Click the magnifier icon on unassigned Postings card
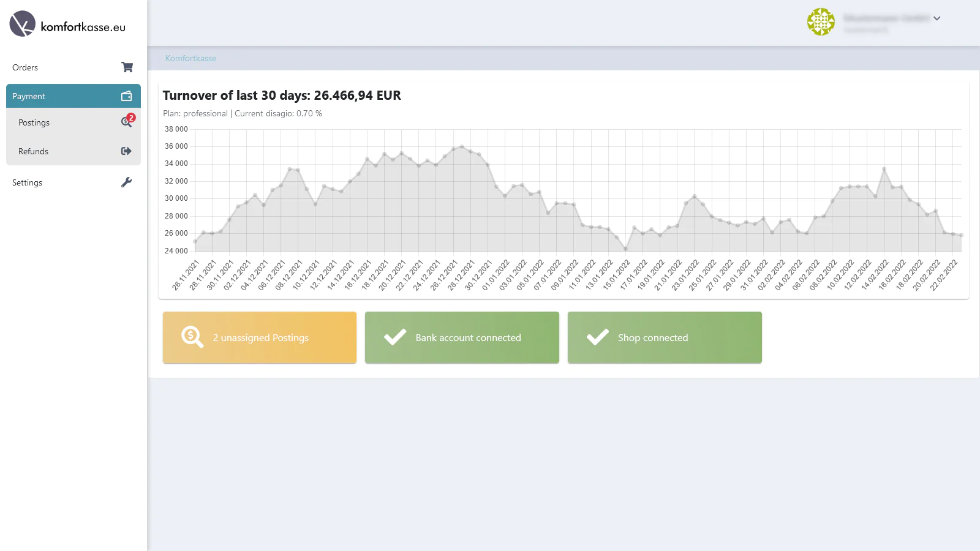 pos(192,337)
